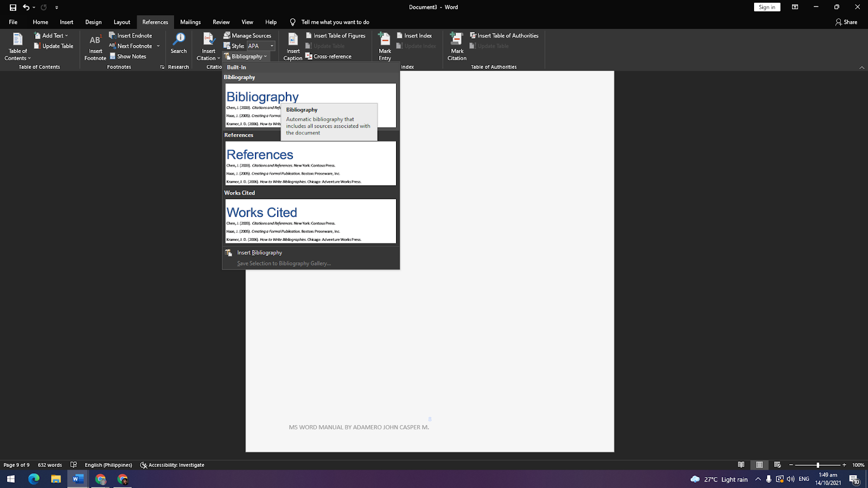The image size is (868, 488).
Task: Open the Help tab
Action: pyautogui.click(x=271, y=22)
